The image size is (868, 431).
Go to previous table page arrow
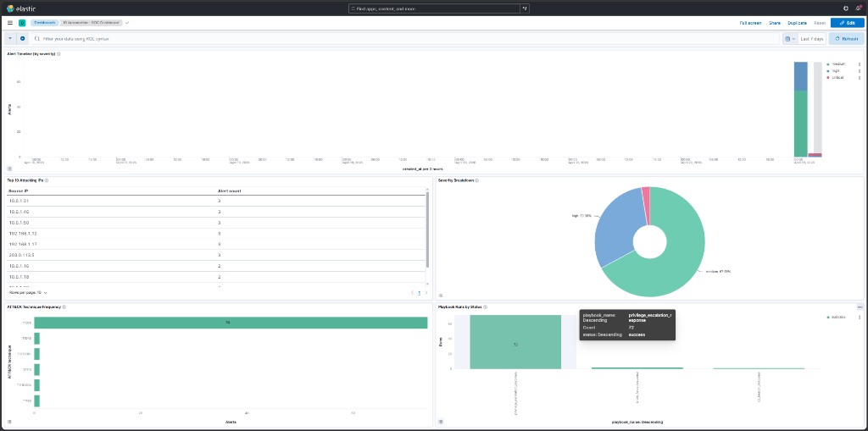click(413, 293)
